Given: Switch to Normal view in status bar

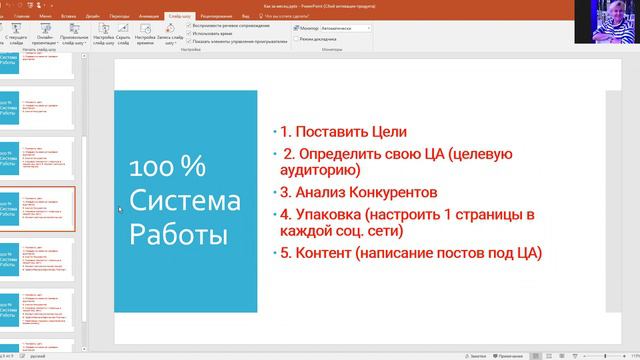Looking at the screenshot, I should [536, 356].
